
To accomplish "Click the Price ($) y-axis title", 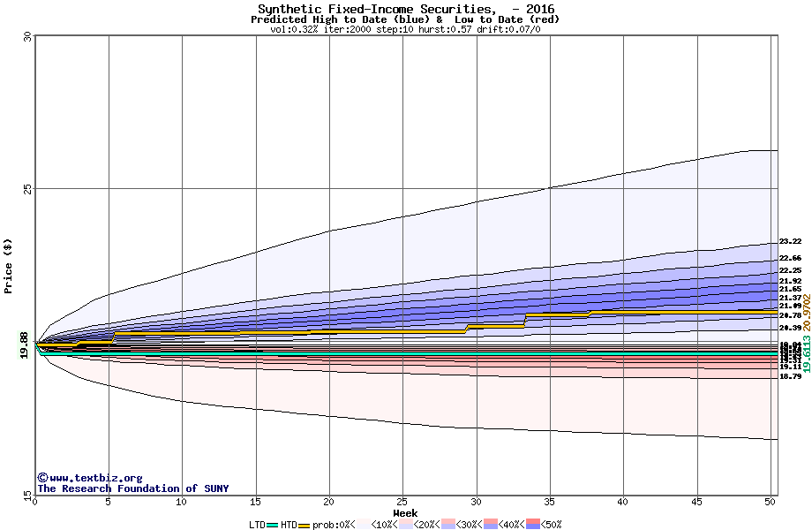I will pos(9,265).
